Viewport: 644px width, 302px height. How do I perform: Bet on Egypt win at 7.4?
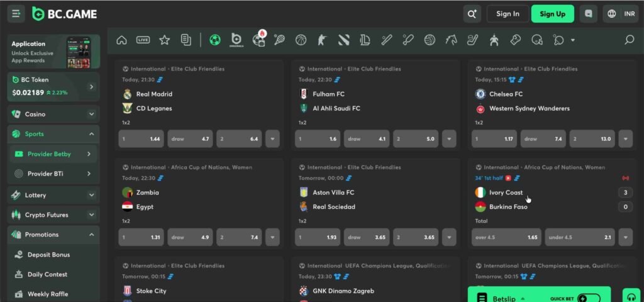coord(239,237)
